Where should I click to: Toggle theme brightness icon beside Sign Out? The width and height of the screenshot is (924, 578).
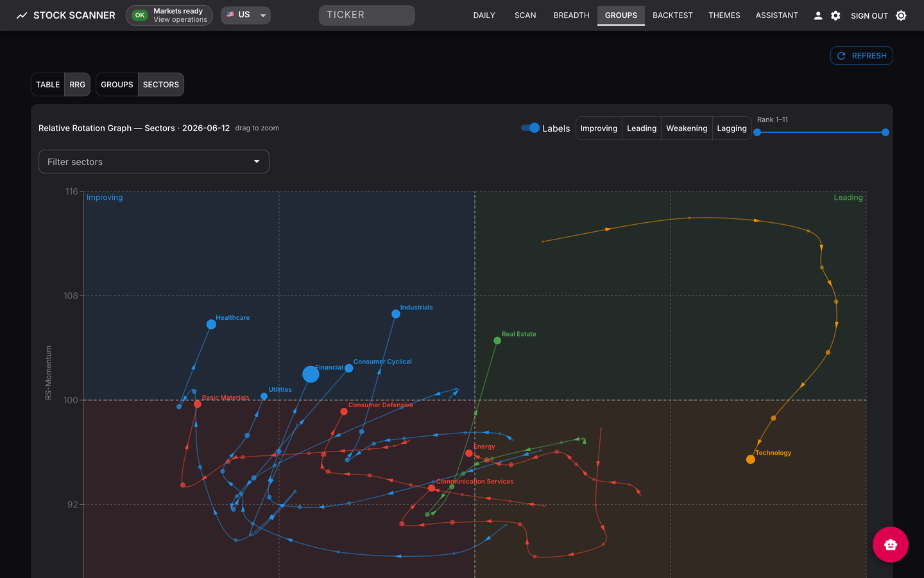tap(901, 15)
